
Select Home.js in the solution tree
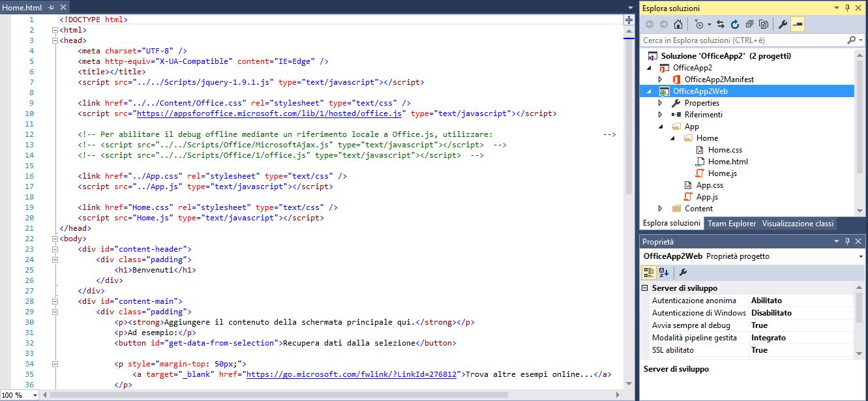723,173
